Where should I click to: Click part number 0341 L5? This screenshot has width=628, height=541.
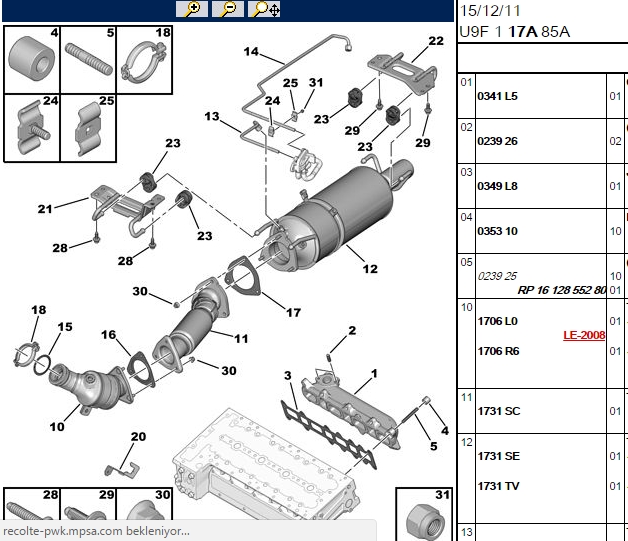497,96
